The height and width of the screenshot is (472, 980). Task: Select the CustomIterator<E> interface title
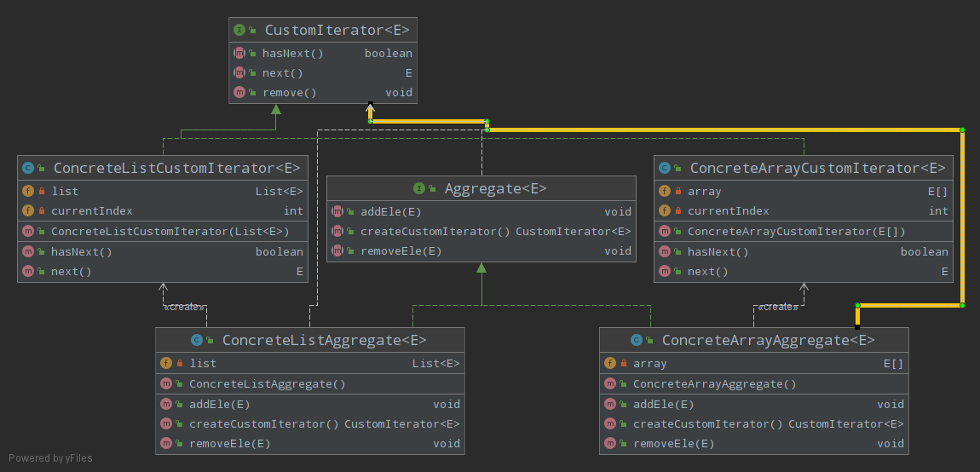coord(337,29)
